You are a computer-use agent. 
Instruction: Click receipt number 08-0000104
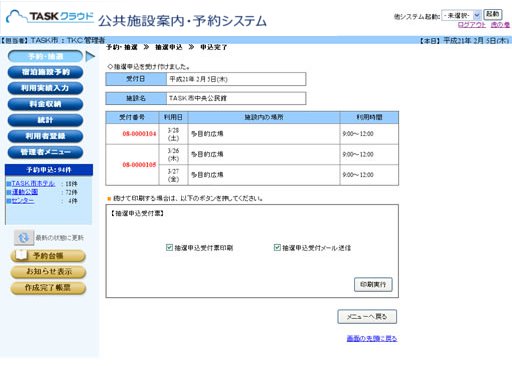[x=139, y=134]
